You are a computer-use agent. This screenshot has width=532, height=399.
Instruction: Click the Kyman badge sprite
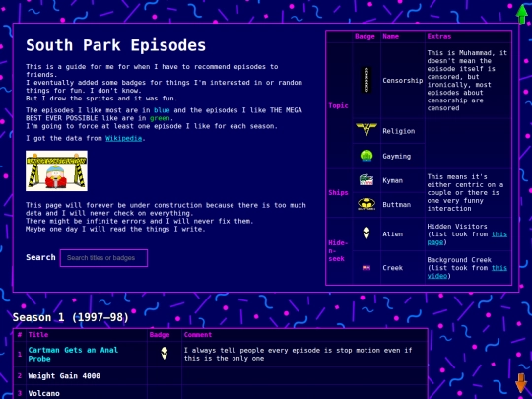[366, 180]
